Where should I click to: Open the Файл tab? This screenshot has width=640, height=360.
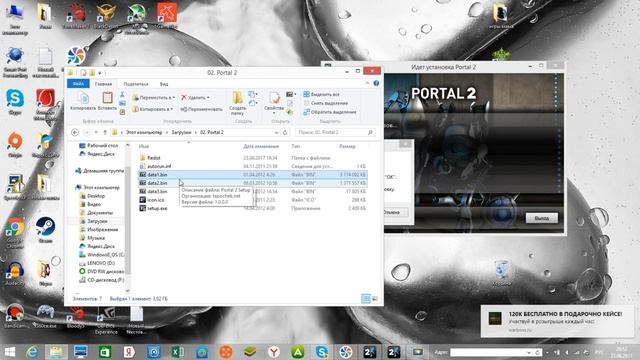78,83
